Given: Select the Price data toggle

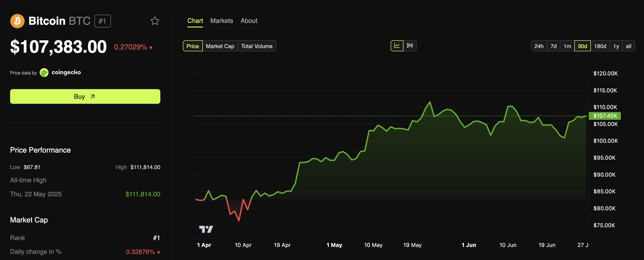Looking at the screenshot, I should (x=192, y=46).
